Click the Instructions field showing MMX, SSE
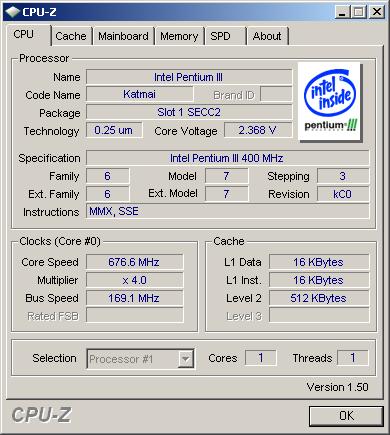 (227, 211)
